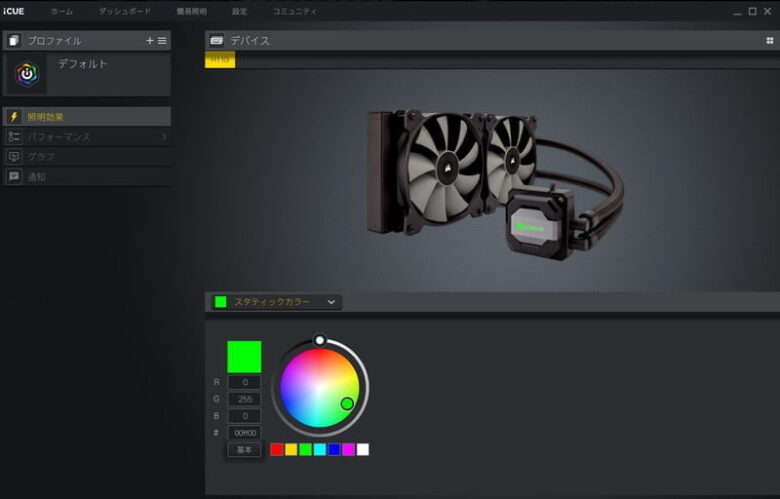Click the R value input field
Viewport: 780px width, 499px height.
(244, 382)
